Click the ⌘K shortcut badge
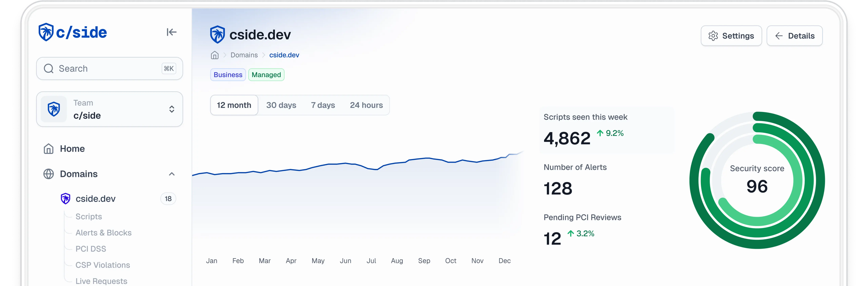Viewport: 868px width, 286px height. point(169,68)
